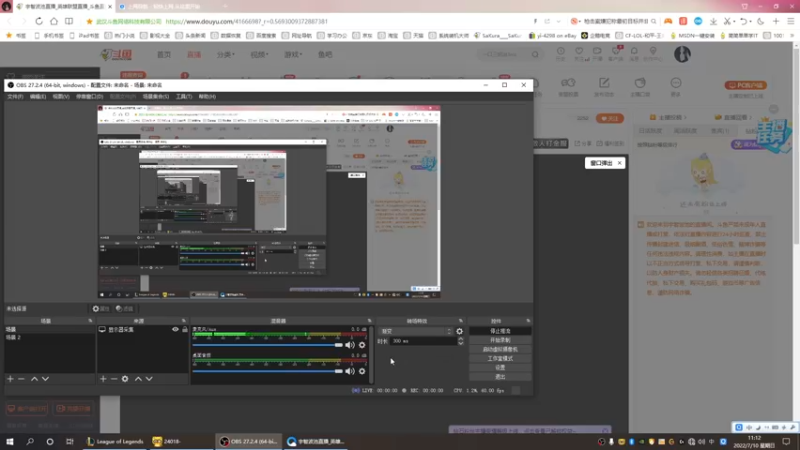
Task: Click Stop Streaming button in OBS controls
Action: (x=500, y=331)
